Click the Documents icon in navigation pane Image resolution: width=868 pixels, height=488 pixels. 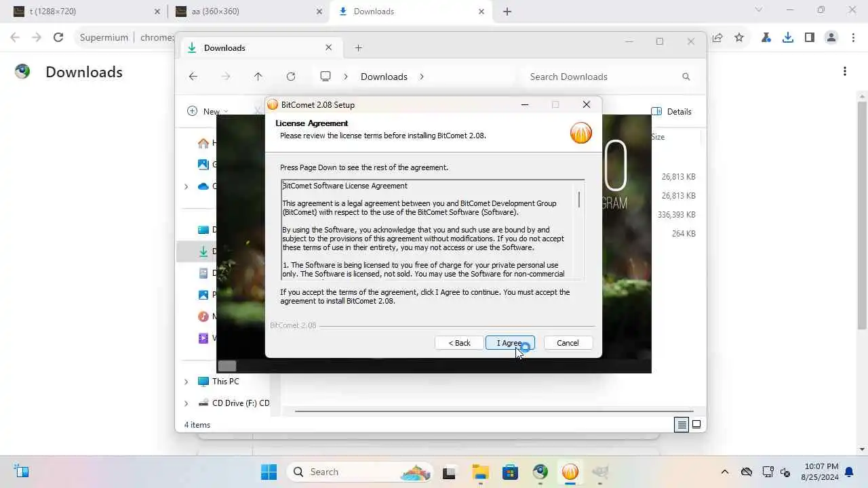[x=203, y=273]
